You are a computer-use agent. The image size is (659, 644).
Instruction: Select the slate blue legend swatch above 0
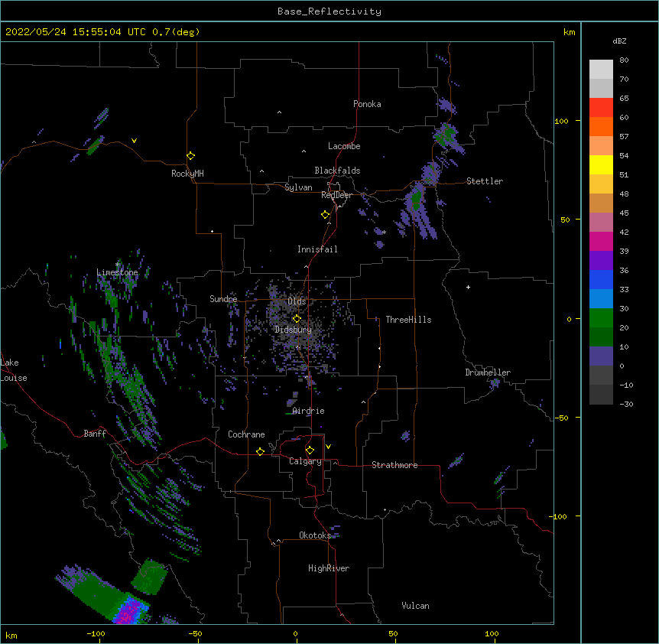pos(601,356)
